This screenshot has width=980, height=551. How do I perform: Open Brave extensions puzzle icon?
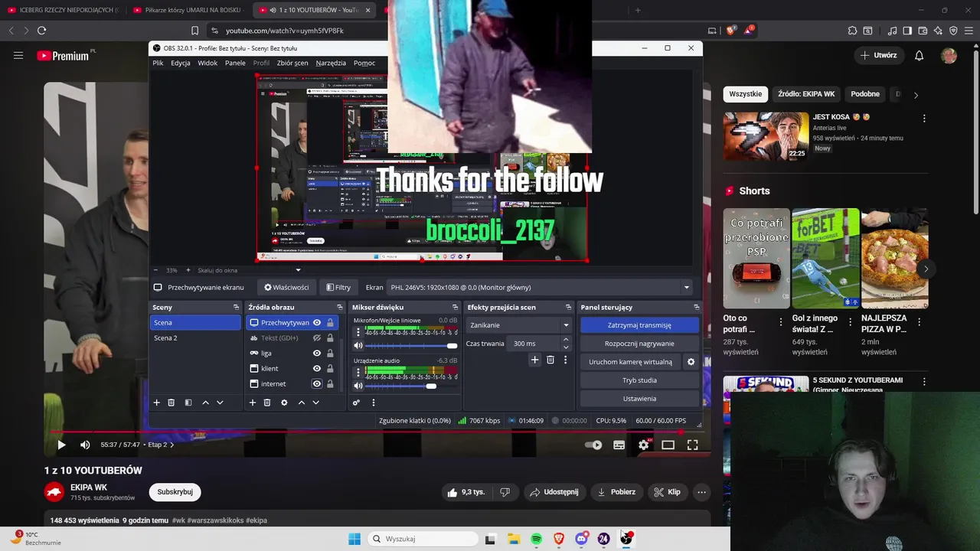[x=852, y=31]
